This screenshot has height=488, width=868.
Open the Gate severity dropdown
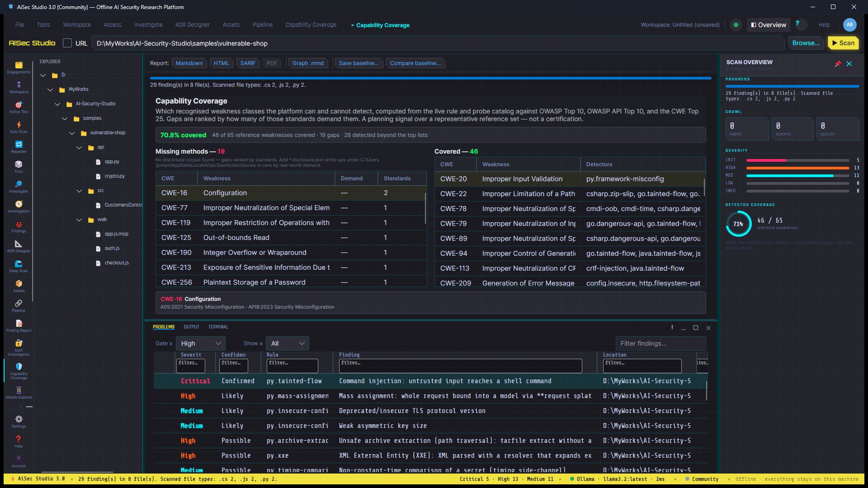200,343
